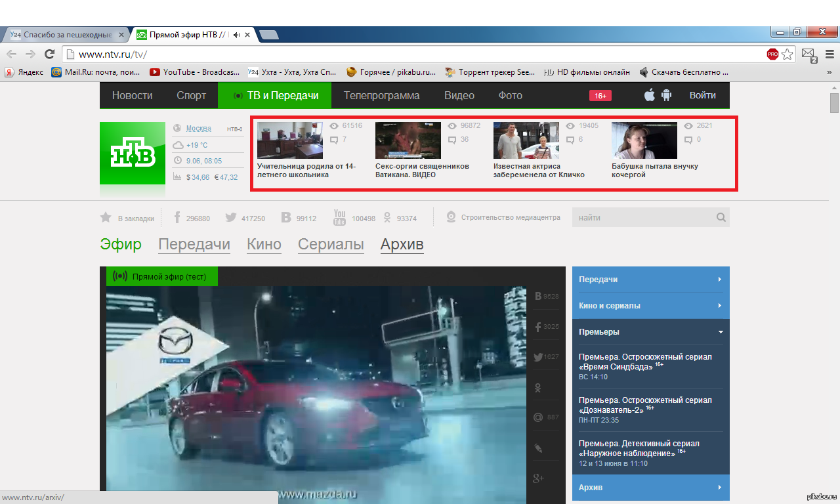Toggle the 'В закладки' star bookmark
Screen dimensions: 840x504
tap(106, 218)
